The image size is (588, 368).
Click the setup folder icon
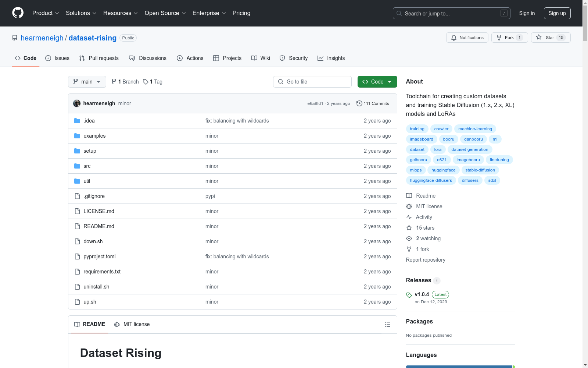77,151
